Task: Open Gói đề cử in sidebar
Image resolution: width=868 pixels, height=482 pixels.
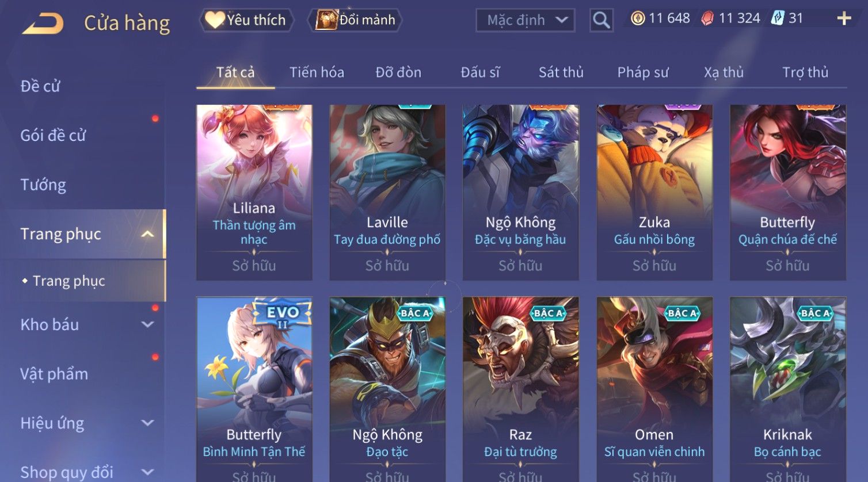Action: coord(53,135)
